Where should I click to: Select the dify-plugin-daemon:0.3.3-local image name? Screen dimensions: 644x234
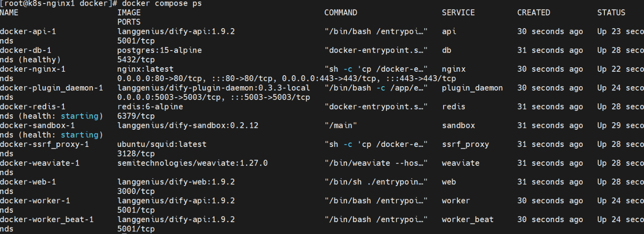click(214, 88)
